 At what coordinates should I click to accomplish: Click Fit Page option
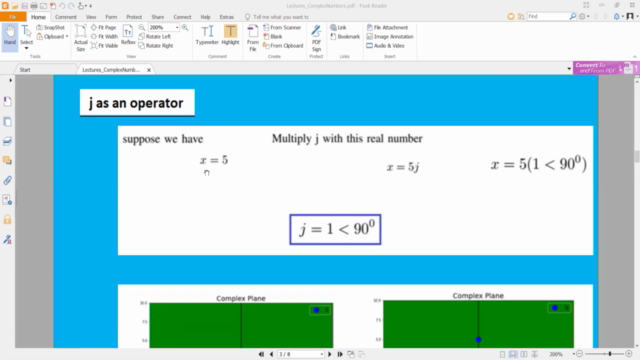(x=104, y=27)
